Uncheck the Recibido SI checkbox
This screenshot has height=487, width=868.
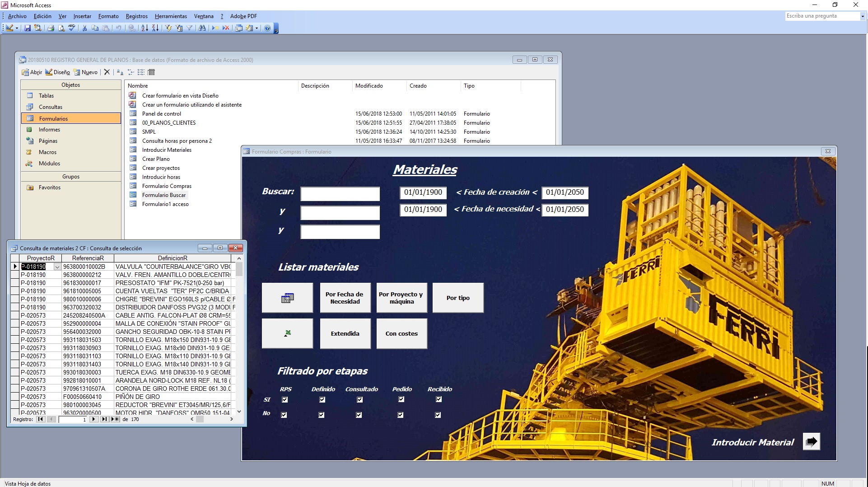(x=439, y=399)
